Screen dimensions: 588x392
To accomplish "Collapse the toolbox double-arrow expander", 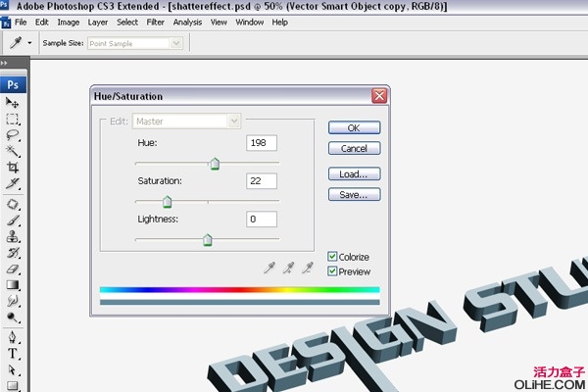I will pyautogui.click(x=4, y=63).
